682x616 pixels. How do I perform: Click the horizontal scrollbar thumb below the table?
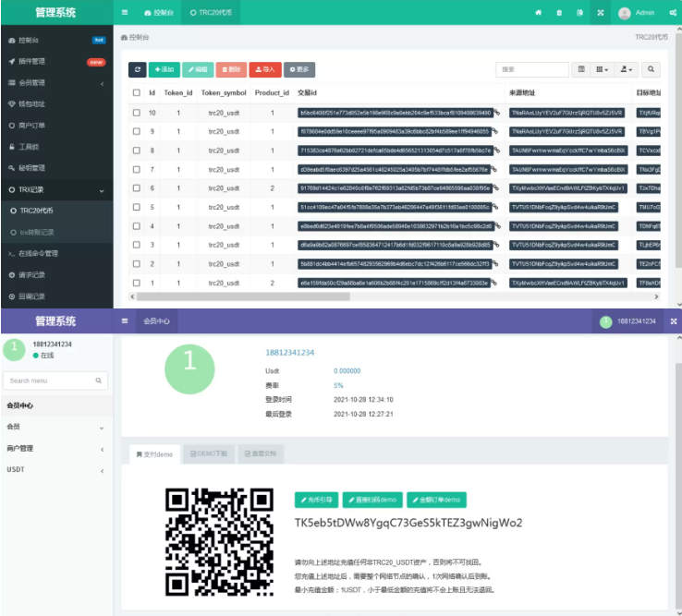click(x=243, y=296)
